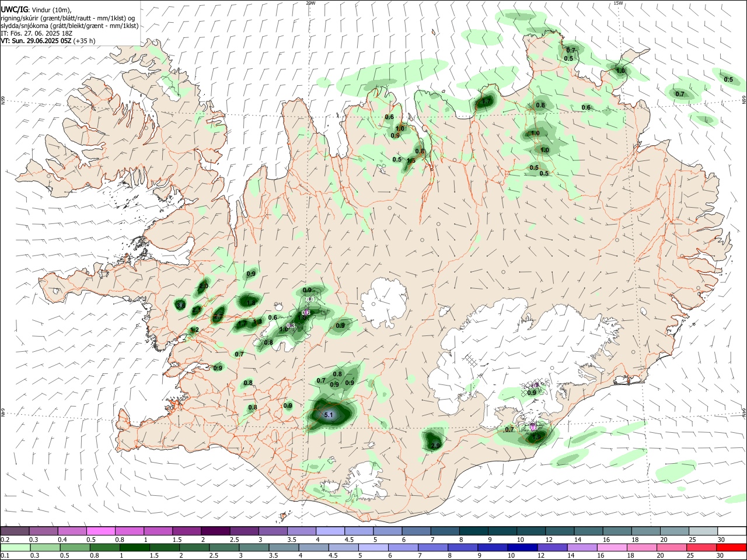Viewport: 747px width, 560px height.
Task: Click the 0.7 value just west of the 1.9 on the southeast coast
Action: coord(509,429)
